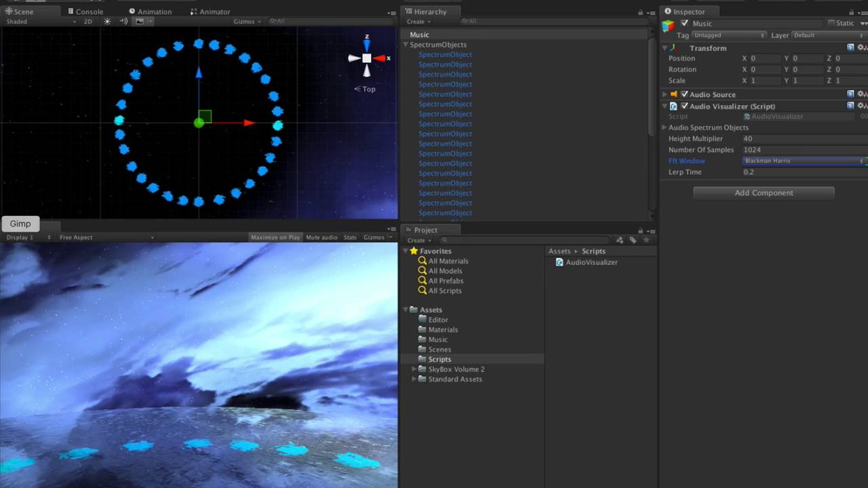Open help for Transform component
This screenshot has width=868, height=488.
coord(850,47)
